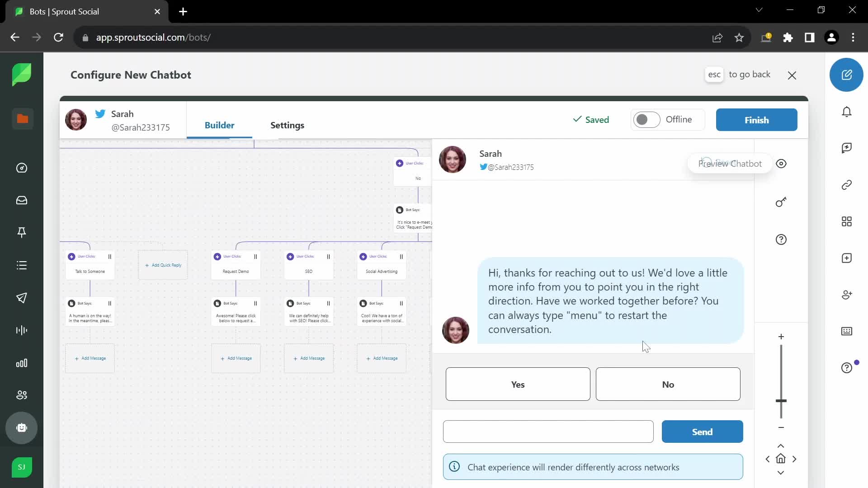Click the four-squares grid icon on right rail

tap(847, 221)
